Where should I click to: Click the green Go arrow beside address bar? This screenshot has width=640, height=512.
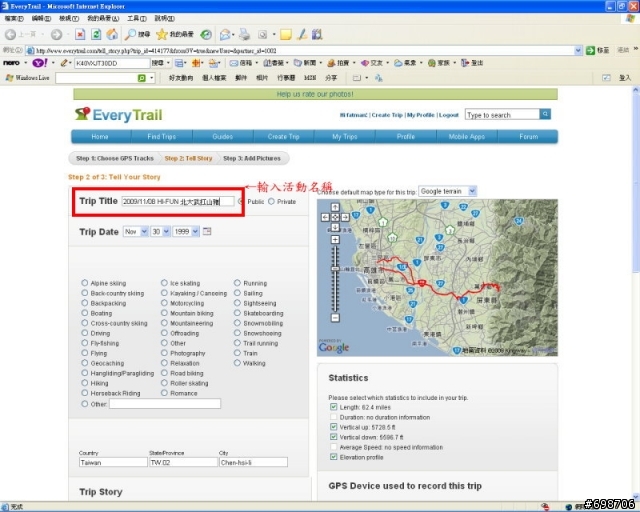point(590,50)
